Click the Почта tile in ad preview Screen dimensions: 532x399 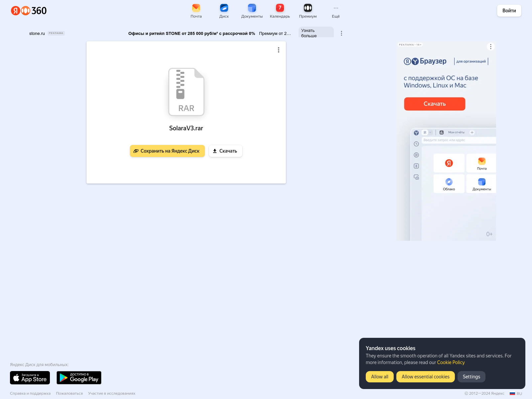click(481, 163)
